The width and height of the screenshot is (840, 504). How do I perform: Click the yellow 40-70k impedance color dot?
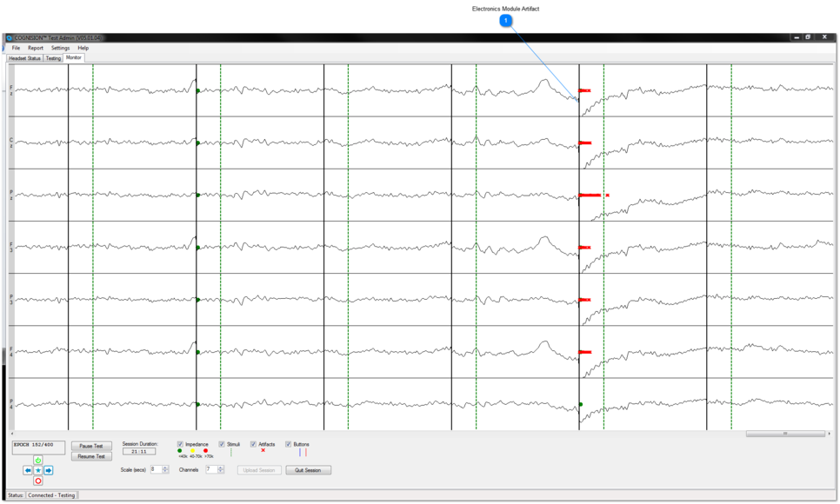[x=193, y=452]
